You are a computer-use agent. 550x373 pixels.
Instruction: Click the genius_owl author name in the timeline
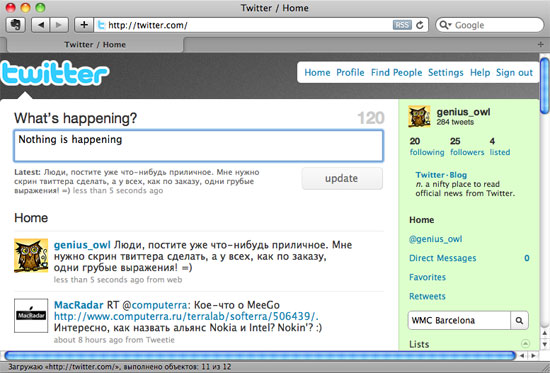[82, 245]
